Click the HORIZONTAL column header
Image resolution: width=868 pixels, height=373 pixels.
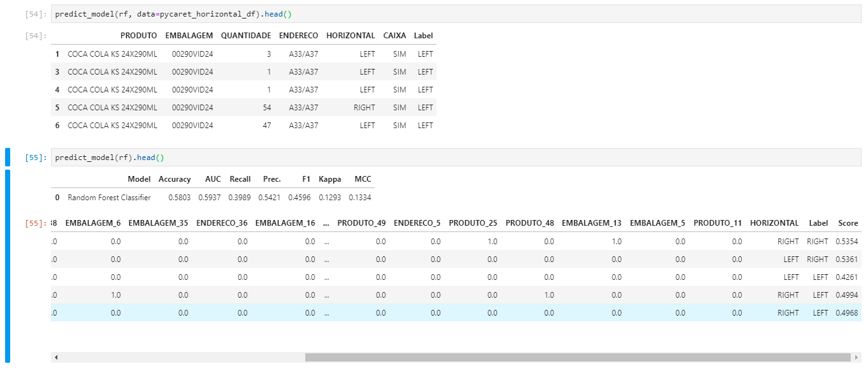click(349, 36)
